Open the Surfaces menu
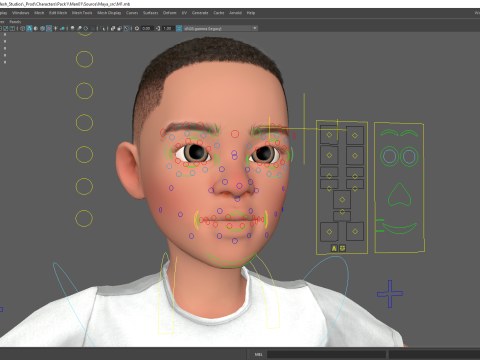Viewport: 480px width, 360px height. point(150,13)
